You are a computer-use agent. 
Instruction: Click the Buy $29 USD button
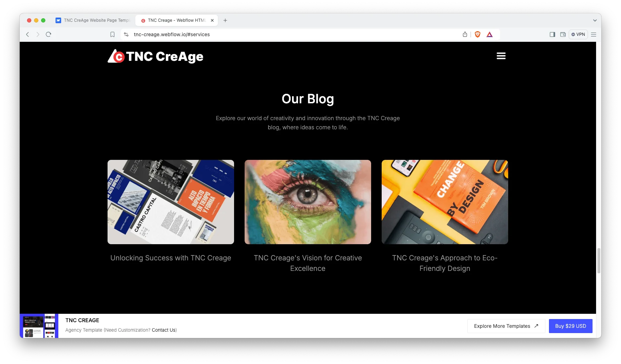pos(570,326)
